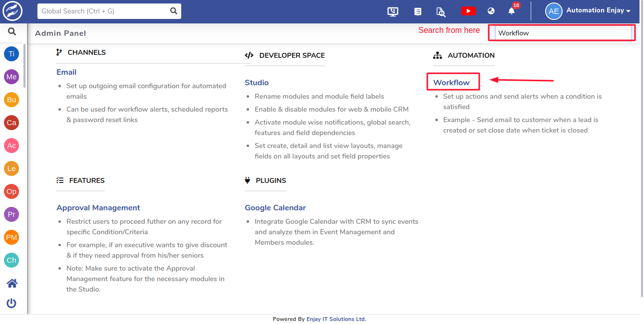Screen dimensions: 644x324
Task: Click the Enjay CRM logo
Action: (x=11, y=10)
